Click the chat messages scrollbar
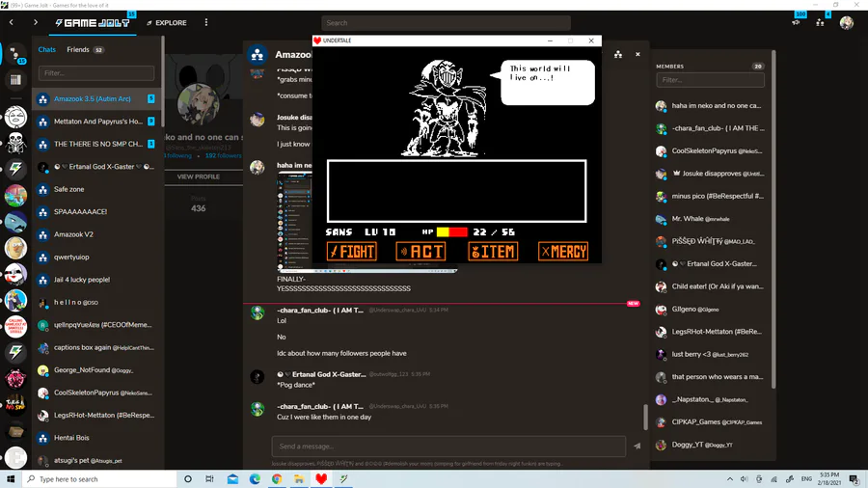Screen dimensions: 868x488 pyautogui.click(x=645, y=417)
